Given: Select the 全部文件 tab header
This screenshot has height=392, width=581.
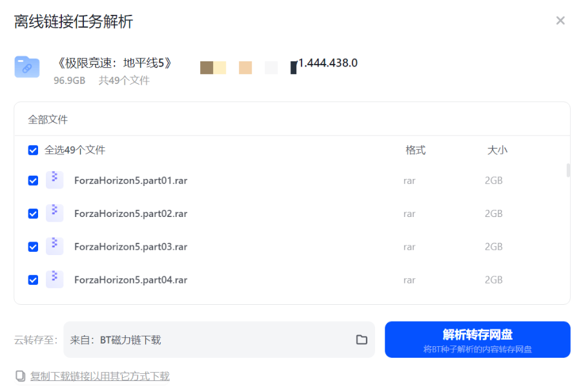Looking at the screenshot, I should (48, 119).
